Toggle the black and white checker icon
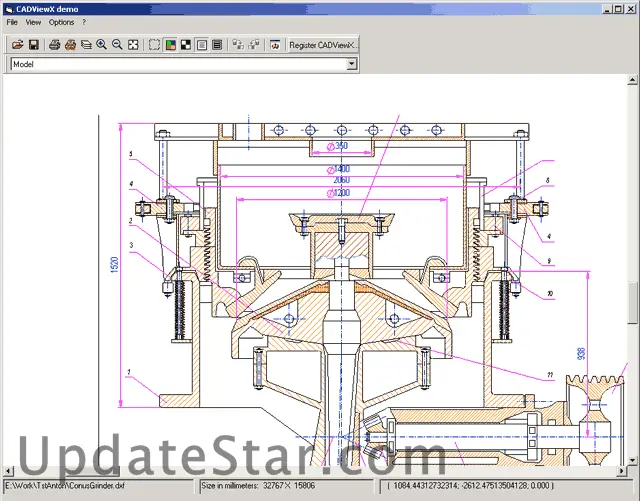Screen dimensions: 640x501 pyautogui.click(x=186, y=45)
